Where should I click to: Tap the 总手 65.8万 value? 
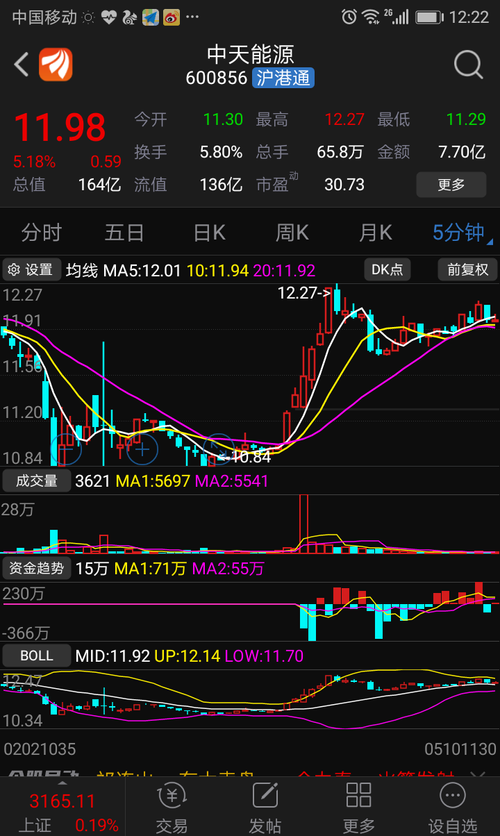tap(340, 152)
